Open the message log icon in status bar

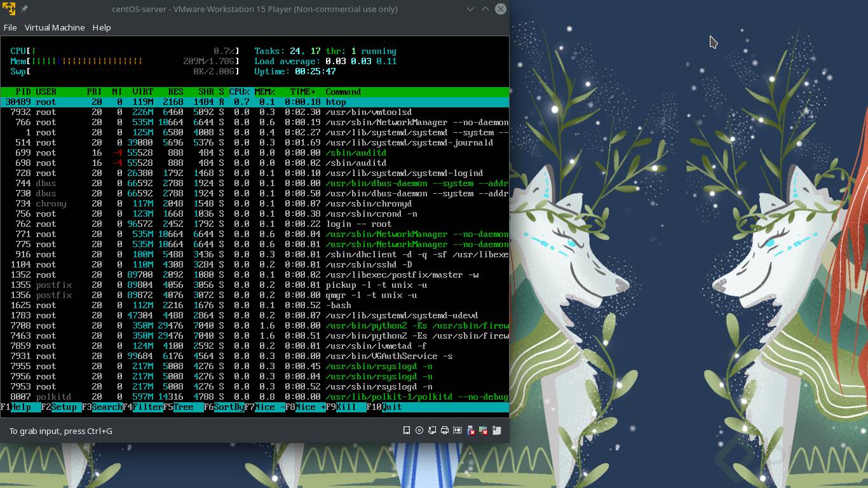(497, 431)
